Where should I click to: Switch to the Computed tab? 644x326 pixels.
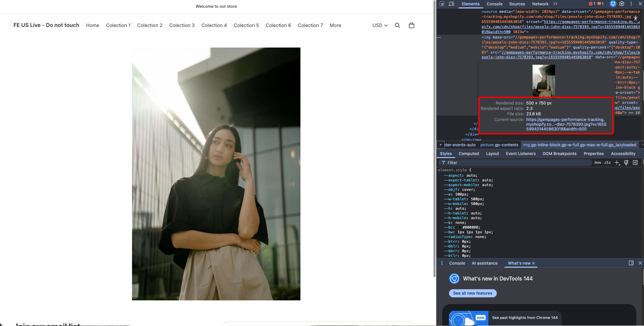coord(469,154)
